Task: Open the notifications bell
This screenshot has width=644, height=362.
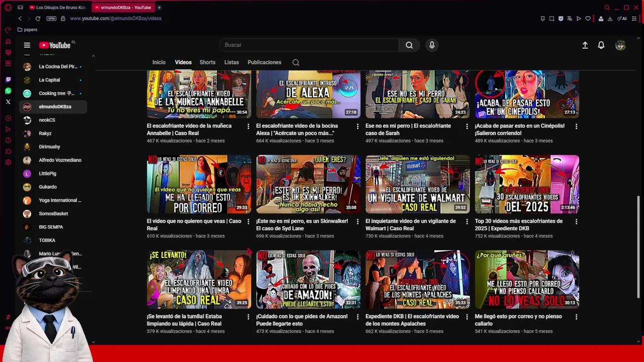Action: click(601, 45)
